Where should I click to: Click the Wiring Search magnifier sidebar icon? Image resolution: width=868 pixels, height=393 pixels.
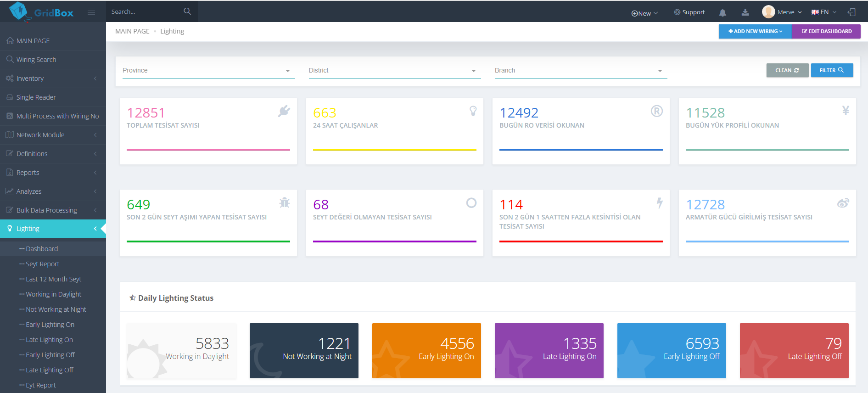pos(10,60)
